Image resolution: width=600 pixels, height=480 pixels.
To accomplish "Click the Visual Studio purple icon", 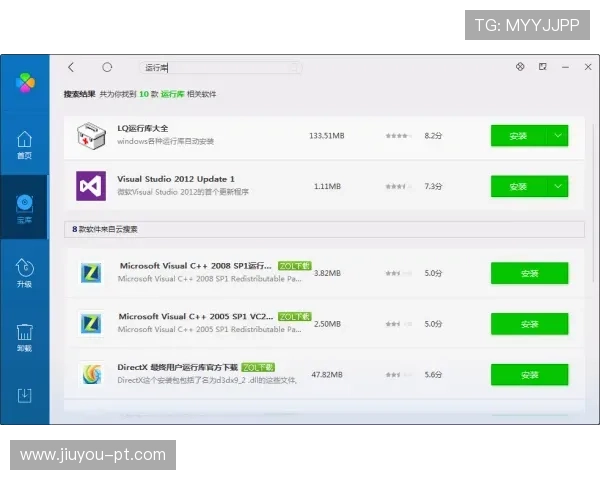I will [x=91, y=186].
